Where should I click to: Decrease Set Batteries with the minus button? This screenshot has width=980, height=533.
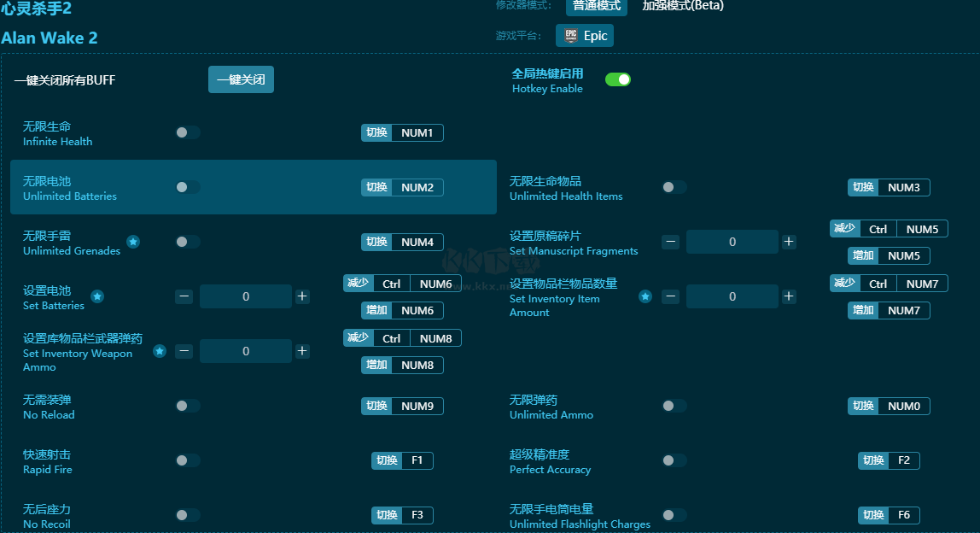point(184,296)
